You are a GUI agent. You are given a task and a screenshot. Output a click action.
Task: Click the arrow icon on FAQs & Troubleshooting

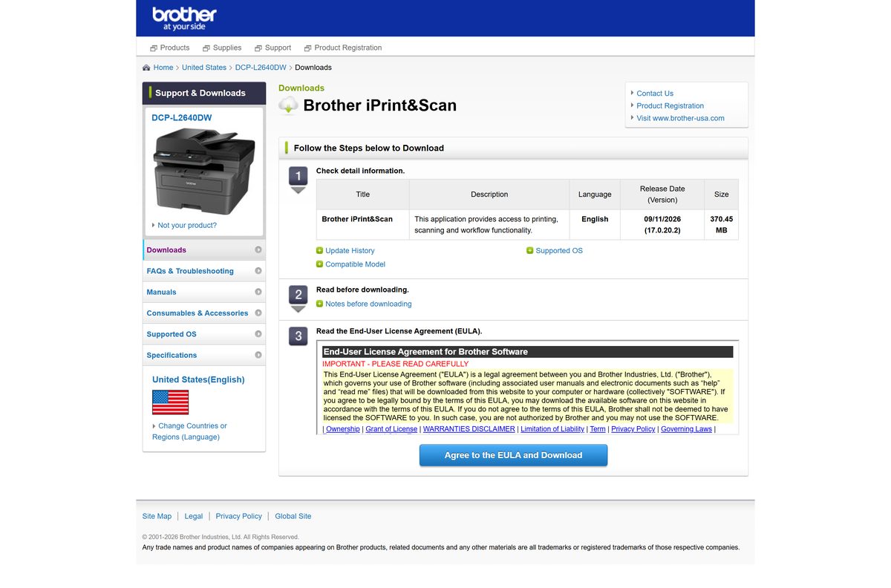258,271
